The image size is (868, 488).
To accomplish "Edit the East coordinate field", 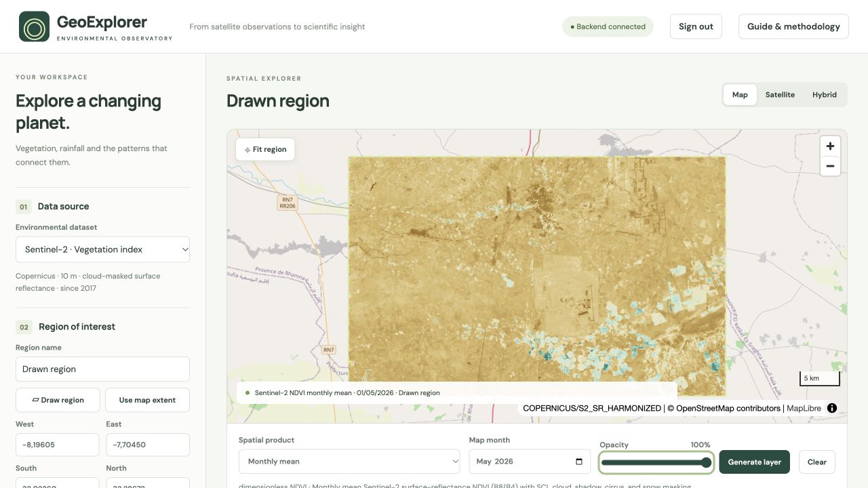I will [x=148, y=445].
